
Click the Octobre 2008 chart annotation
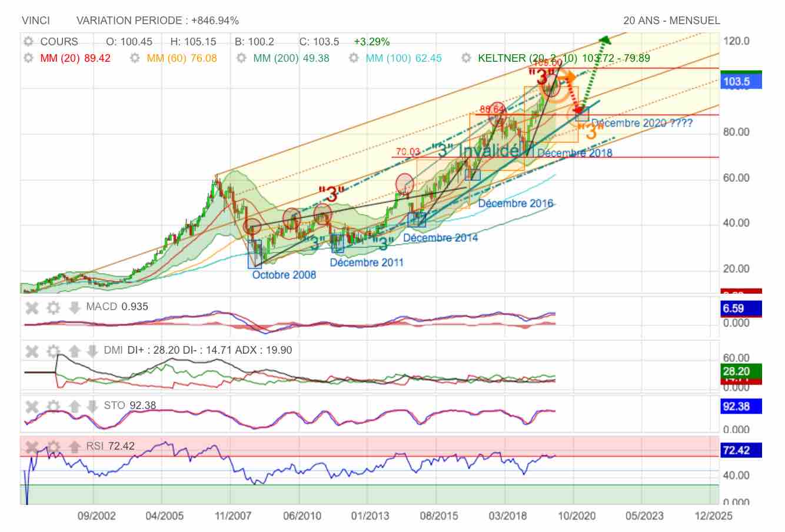[284, 275]
